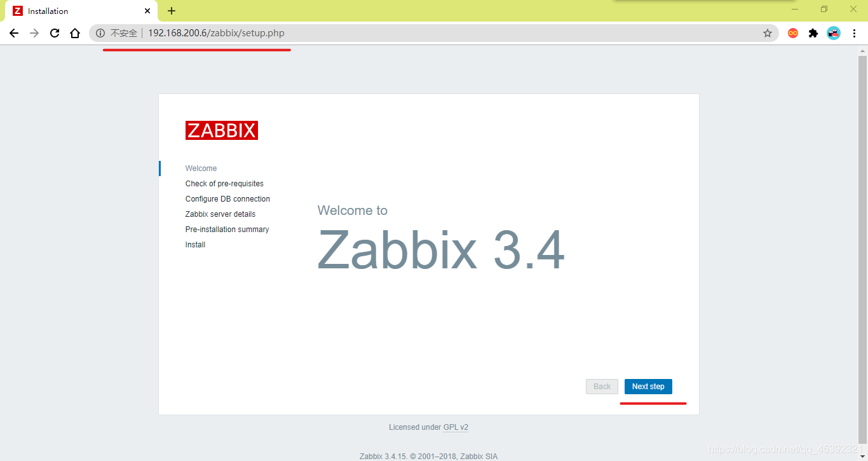Open a new tab with plus button
868x461 pixels.
(x=172, y=11)
